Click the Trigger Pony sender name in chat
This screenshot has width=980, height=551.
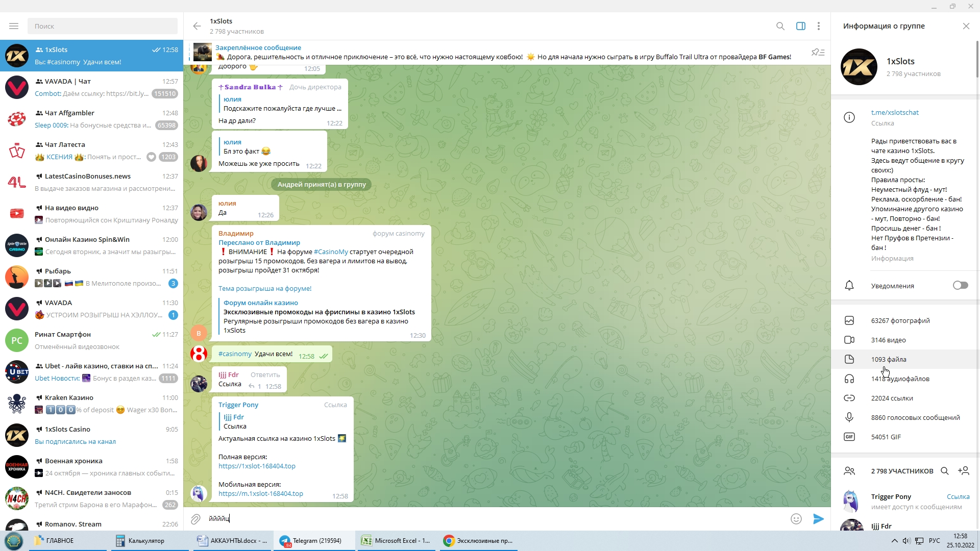pyautogui.click(x=238, y=405)
